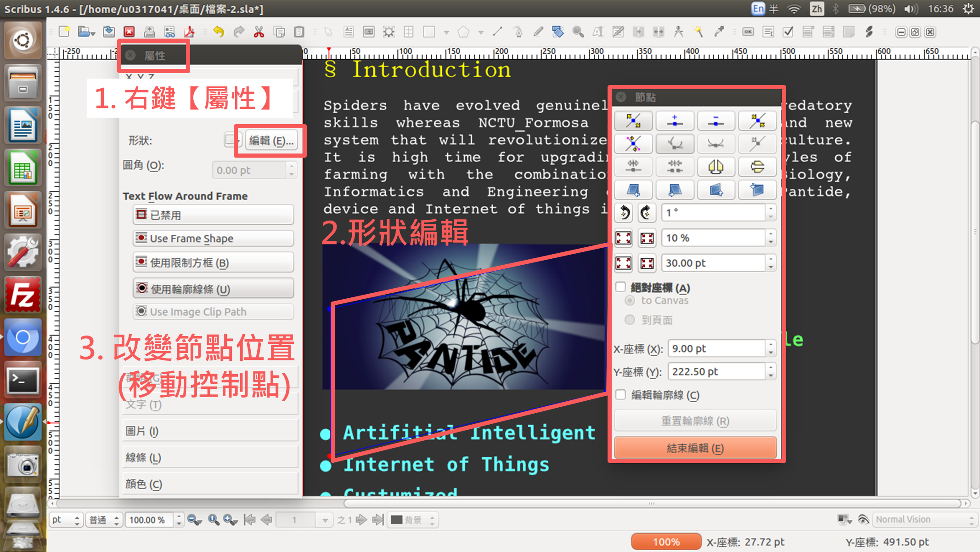Click Mirror the Path Vertically
The width and height of the screenshot is (980, 552).
pos(757,167)
